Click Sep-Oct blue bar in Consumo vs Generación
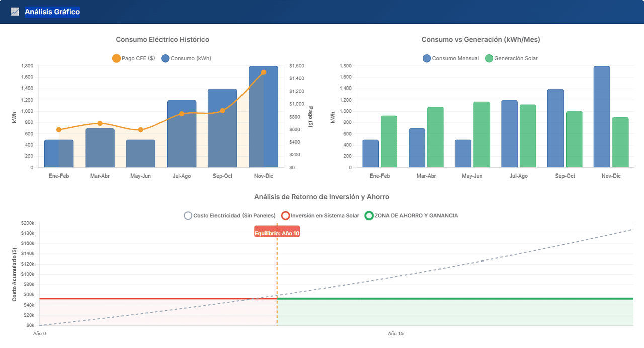The width and height of the screenshot is (644, 348). (556, 128)
